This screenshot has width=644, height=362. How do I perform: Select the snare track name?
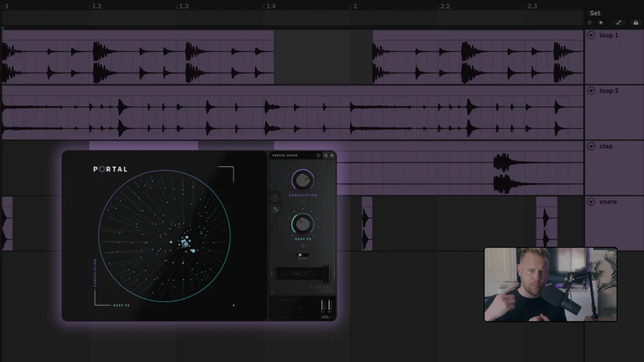608,202
